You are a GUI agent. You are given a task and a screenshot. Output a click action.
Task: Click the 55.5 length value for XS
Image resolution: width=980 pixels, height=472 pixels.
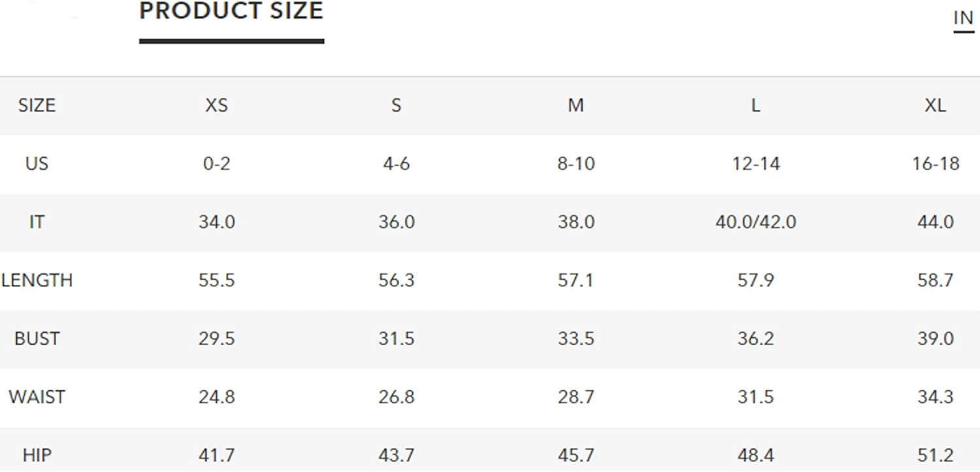pyautogui.click(x=217, y=280)
